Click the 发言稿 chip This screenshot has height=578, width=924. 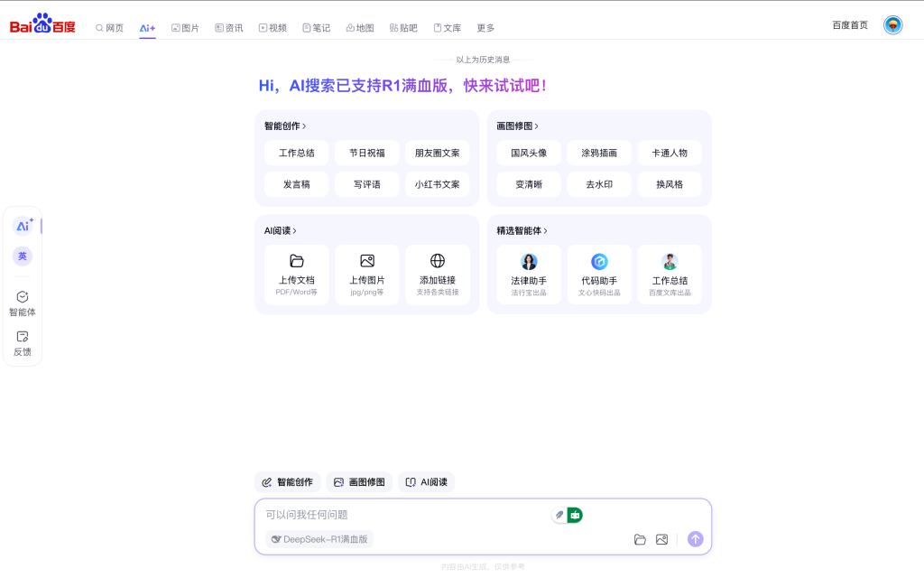coord(296,184)
